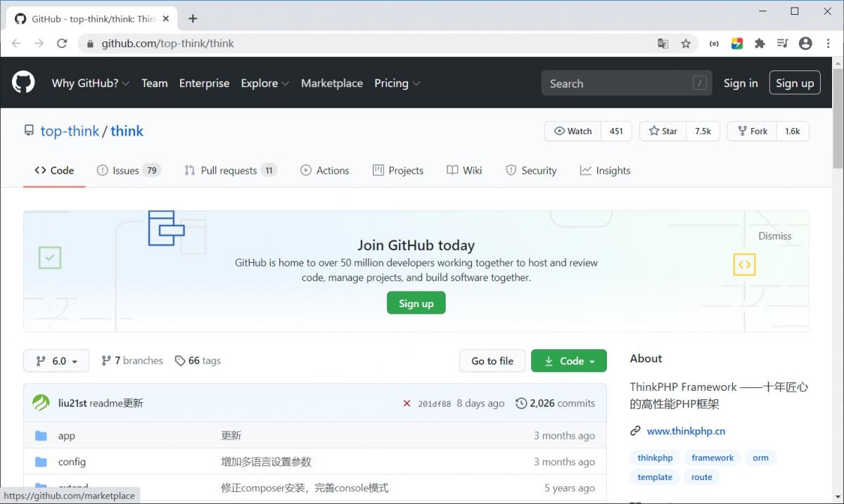
Task: Open the top-think owner link
Action: coord(70,131)
